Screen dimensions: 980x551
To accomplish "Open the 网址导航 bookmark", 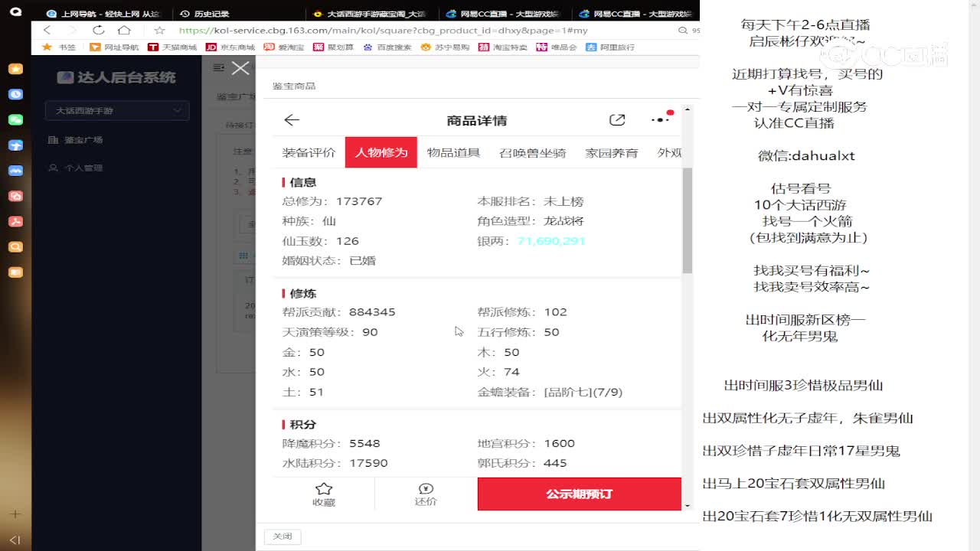I will (115, 47).
